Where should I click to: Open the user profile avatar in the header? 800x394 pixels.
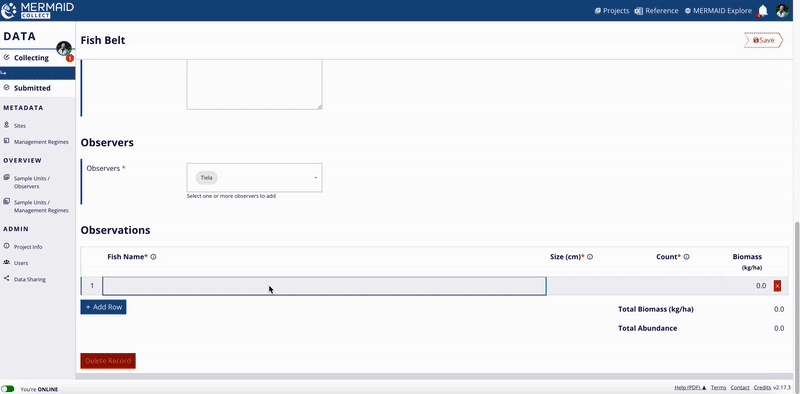click(x=782, y=11)
